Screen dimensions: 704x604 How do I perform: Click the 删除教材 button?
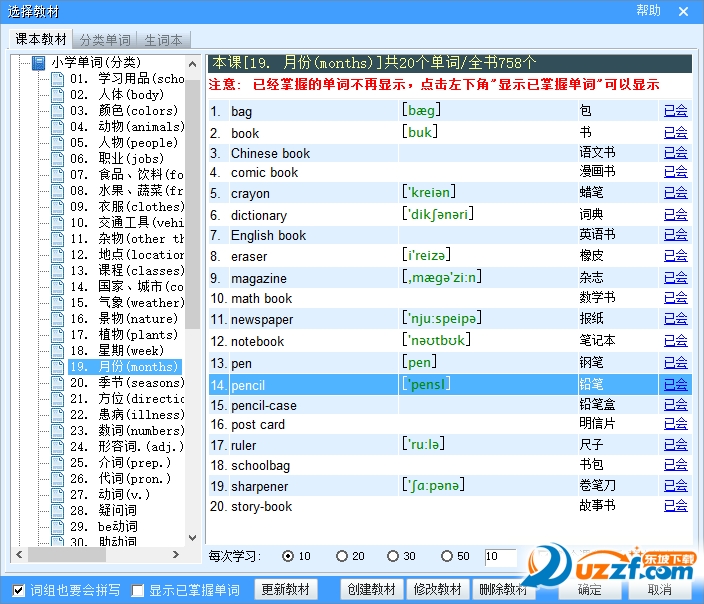503,589
